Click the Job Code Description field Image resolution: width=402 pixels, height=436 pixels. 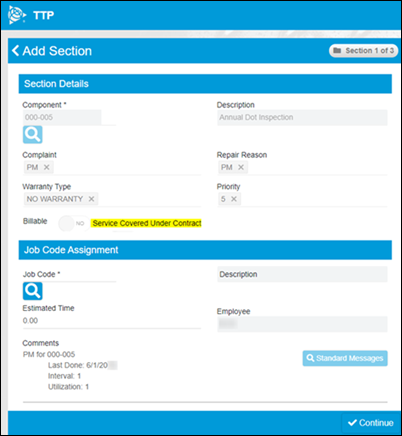tap(302, 274)
